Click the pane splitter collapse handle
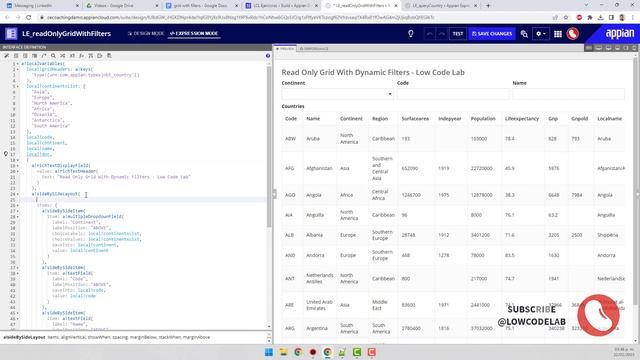Screen dimensions: 640x360 (274, 194)
